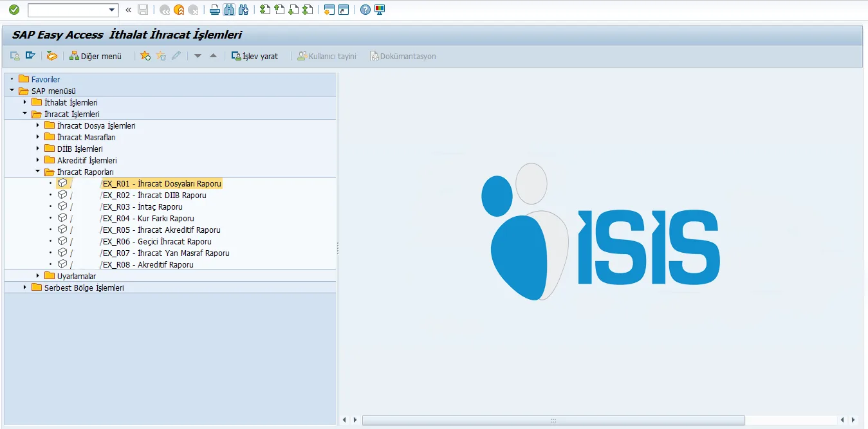Click the Add to Favorites star icon
Viewport: 868px width, 429px height.
point(145,56)
